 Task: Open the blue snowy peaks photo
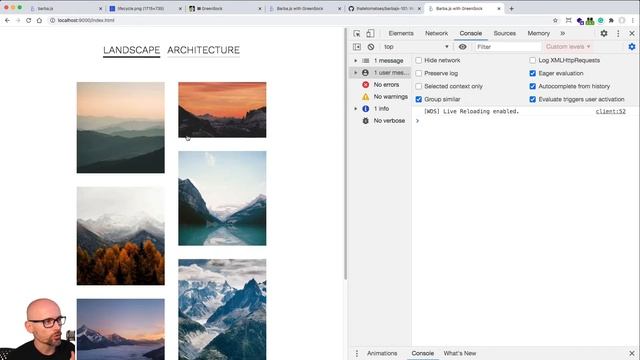click(x=222, y=309)
